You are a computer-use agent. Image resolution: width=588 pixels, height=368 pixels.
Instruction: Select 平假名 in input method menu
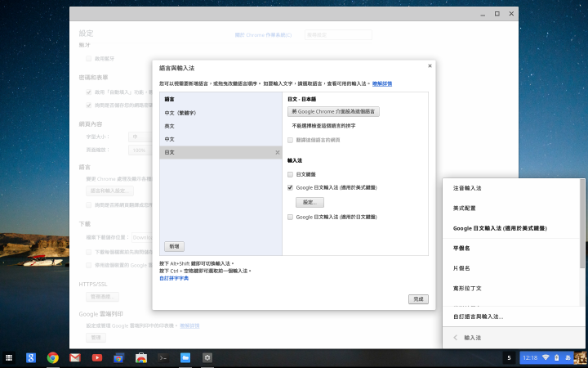pos(511,249)
